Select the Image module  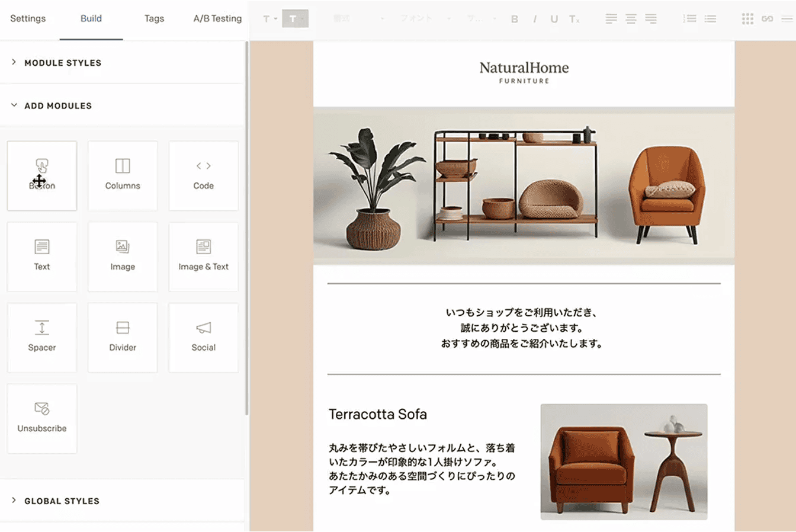123,257
